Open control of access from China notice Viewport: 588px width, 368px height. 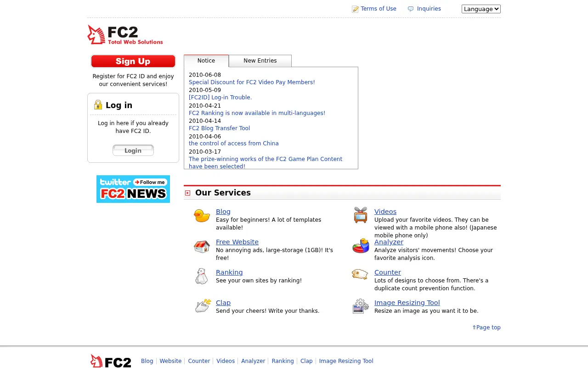coord(233,144)
